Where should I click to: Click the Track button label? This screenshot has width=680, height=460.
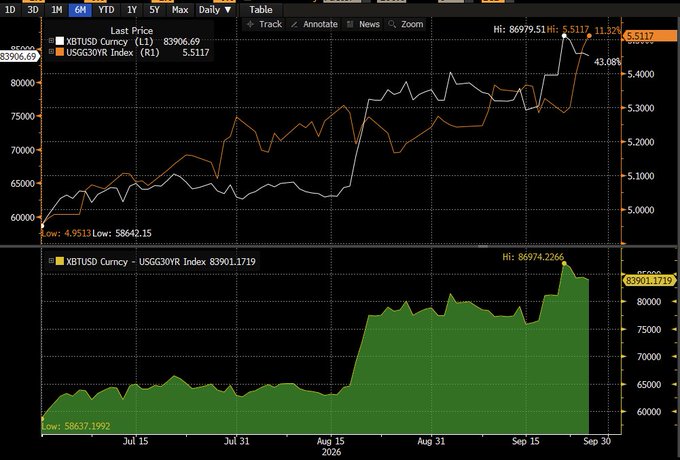tap(270, 24)
